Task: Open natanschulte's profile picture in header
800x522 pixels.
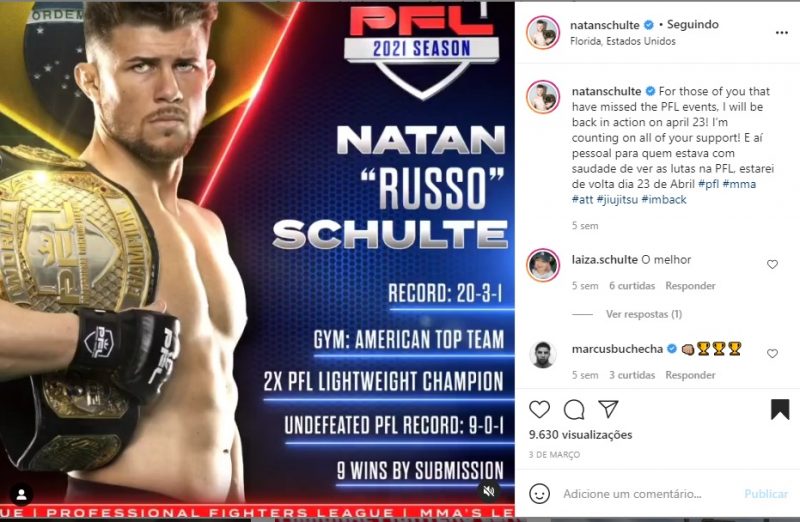Action: pyautogui.click(x=542, y=32)
